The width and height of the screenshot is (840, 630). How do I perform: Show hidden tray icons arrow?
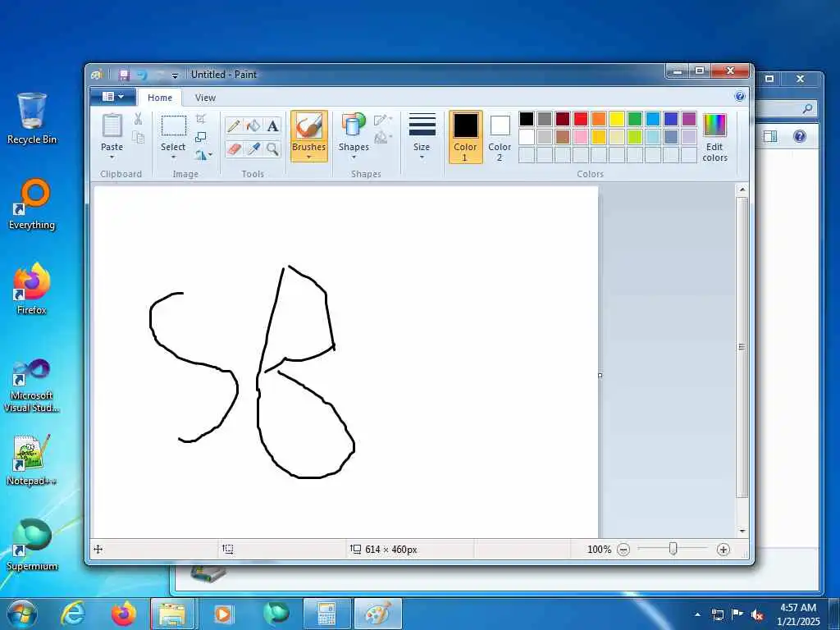697,614
